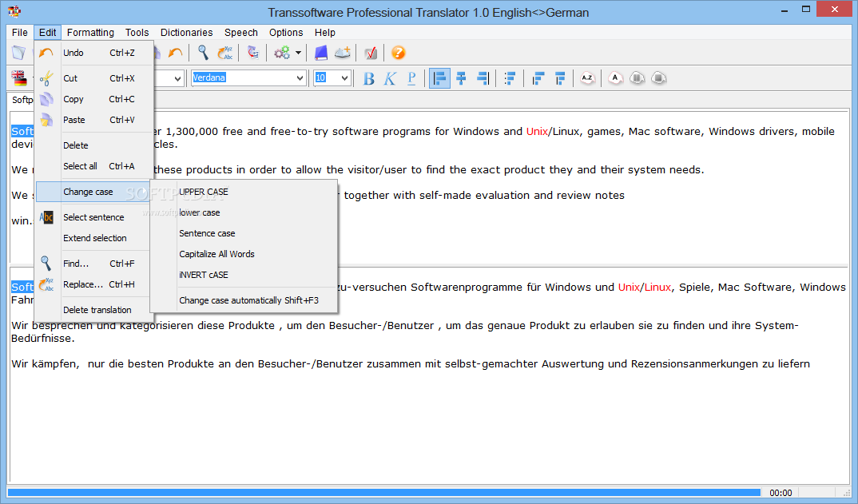Choose Copy in the Edit menu

93,99
